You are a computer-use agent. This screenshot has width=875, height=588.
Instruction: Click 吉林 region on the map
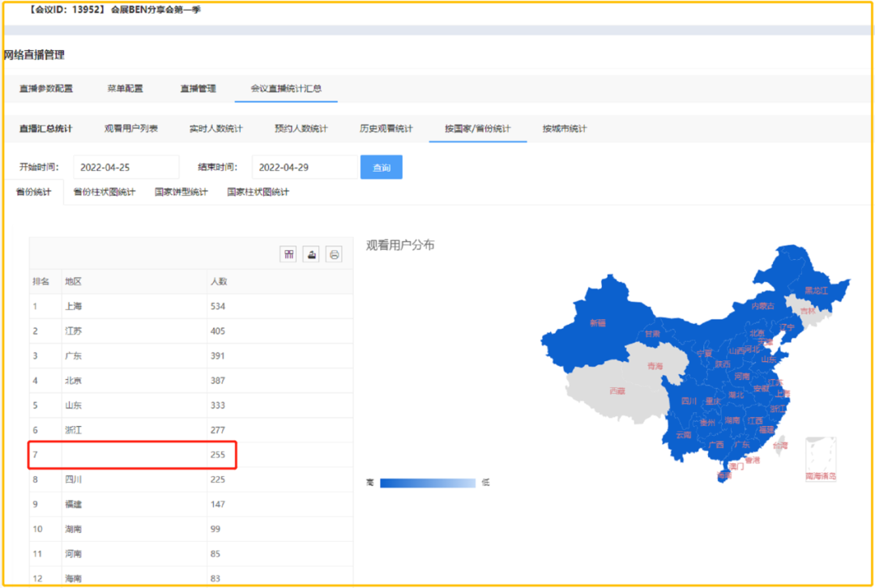(808, 311)
